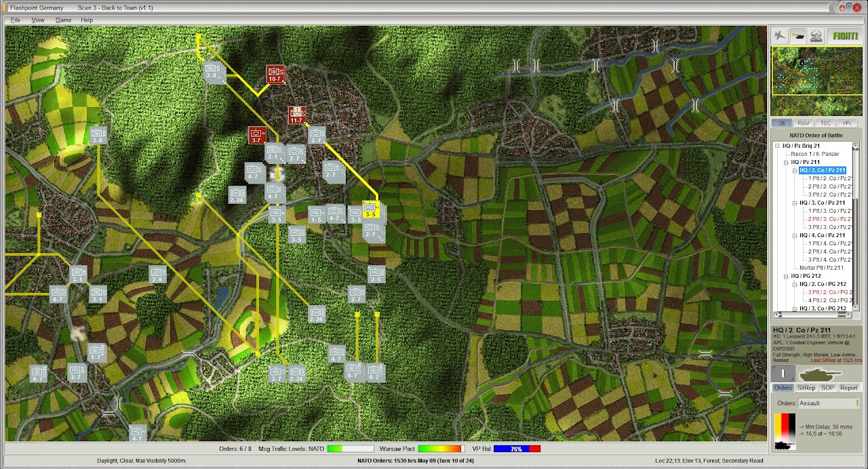Open the SOP tab
This screenshot has width=868, height=469.
click(827, 388)
